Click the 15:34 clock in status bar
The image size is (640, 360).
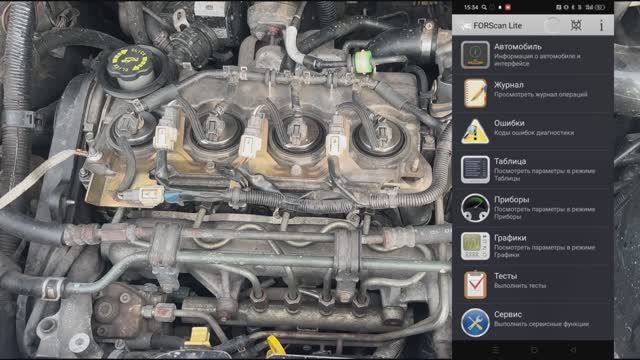click(x=471, y=7)
